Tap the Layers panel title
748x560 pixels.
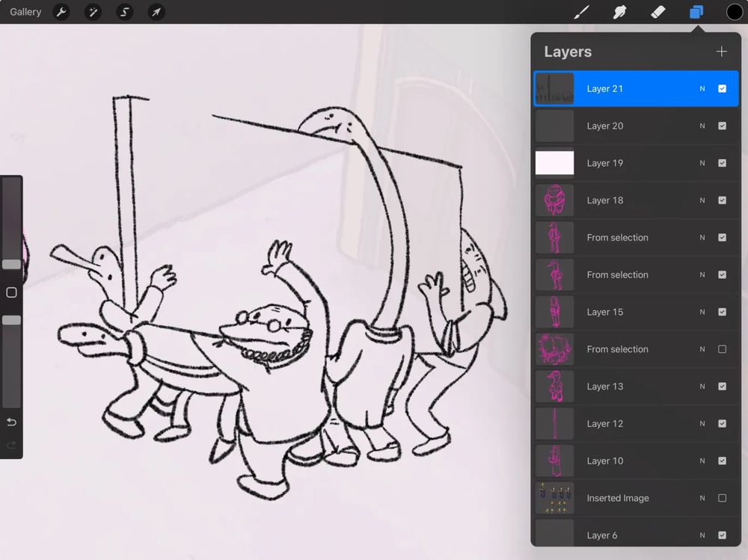[x=568, y=52]
